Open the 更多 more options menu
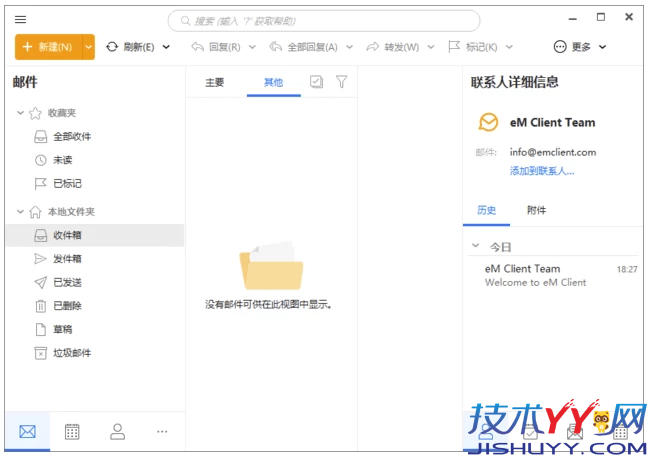The width and height of the screenshot is (648, 456). point(579,47)
